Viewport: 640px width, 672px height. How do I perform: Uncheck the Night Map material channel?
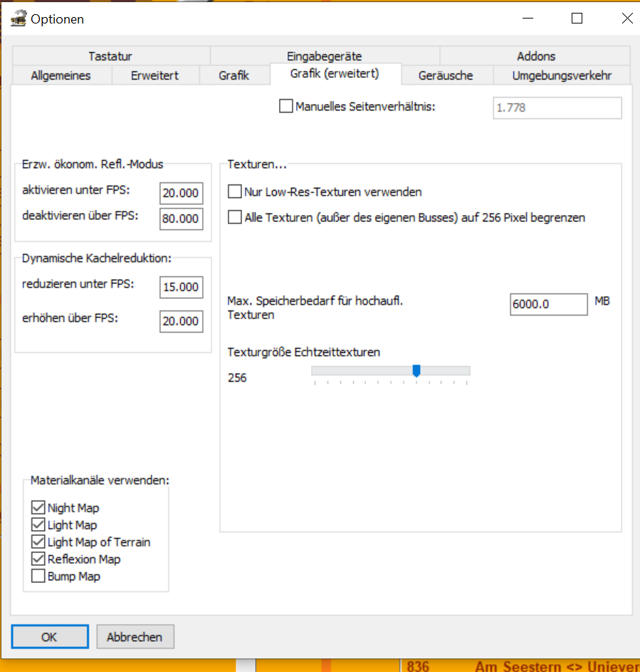pos(38,508)
